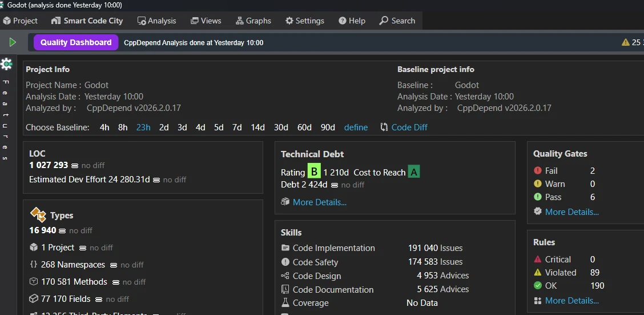Click the 5 625 Advices value

443,289
